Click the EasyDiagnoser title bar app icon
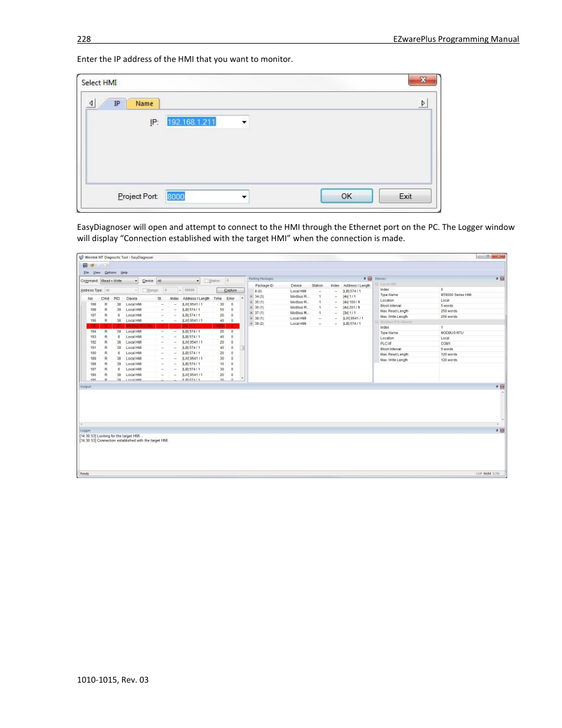The image size is (562, 728). tap(81, 257)
